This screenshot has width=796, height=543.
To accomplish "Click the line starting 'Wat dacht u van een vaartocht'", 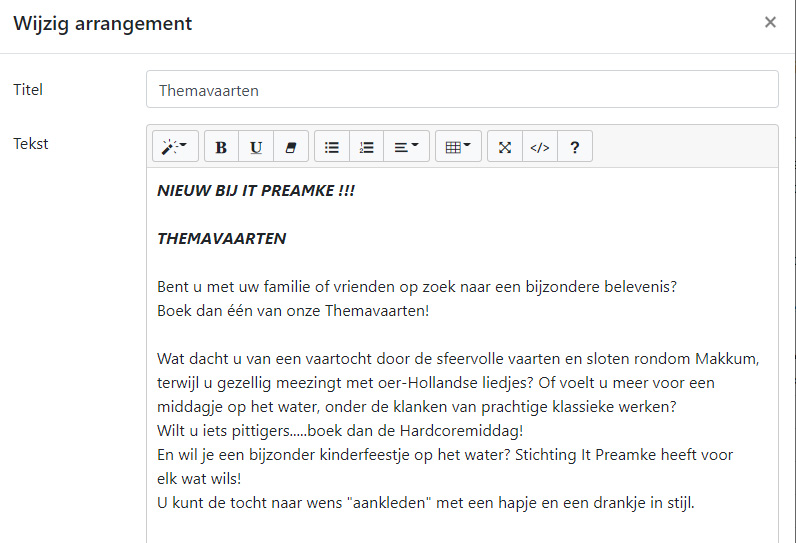I will pyautogui.click(x=458, y=359).
